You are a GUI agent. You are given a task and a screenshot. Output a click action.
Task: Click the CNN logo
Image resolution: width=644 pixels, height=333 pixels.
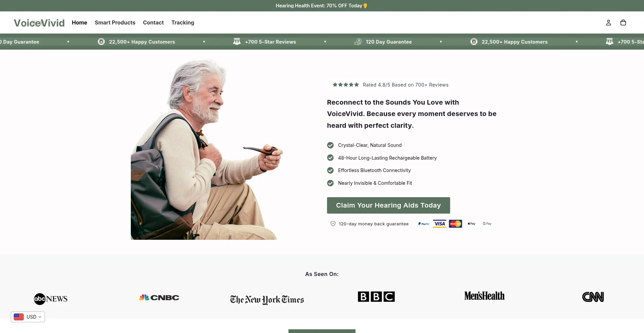pyautogui.click(x=593, y=297)
